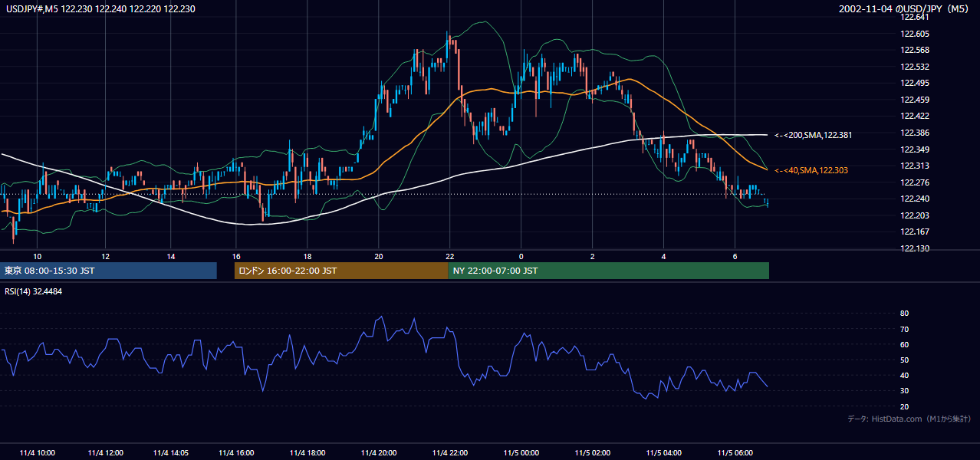The width and height of the screenshot is (980, 460).
Task: Click the RSI 40 level label
Action: tap(904, 375)
